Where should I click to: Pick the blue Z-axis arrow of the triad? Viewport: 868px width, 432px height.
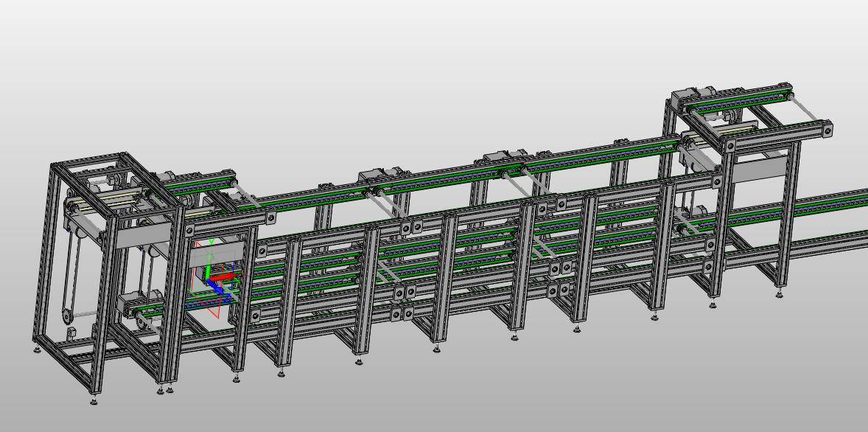coord(219,290)
